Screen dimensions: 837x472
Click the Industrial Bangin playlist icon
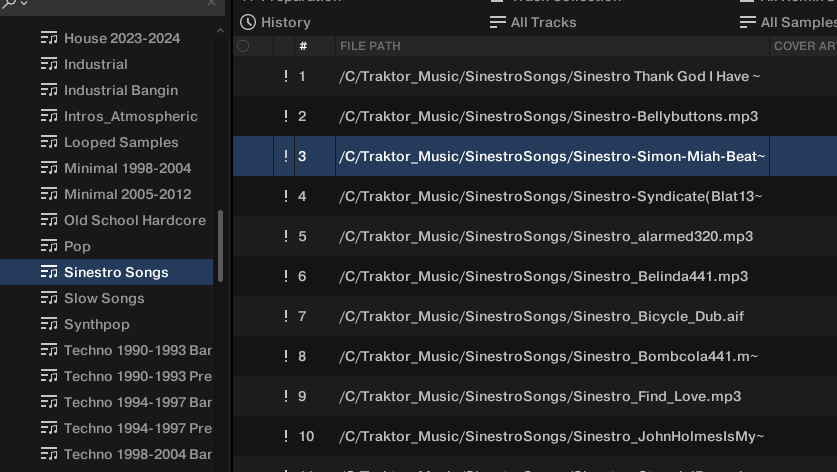[49, 90]
